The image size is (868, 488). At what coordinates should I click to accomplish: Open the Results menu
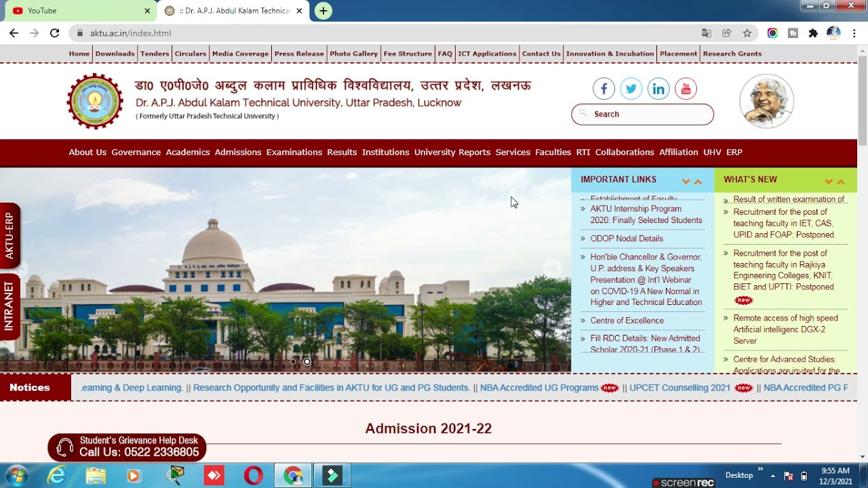click(342, 152)
